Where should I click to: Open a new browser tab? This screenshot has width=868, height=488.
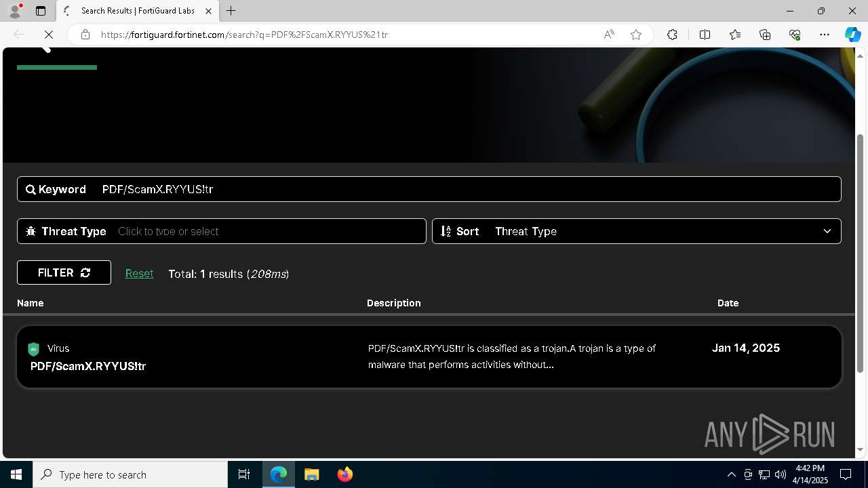coord(231,11)
